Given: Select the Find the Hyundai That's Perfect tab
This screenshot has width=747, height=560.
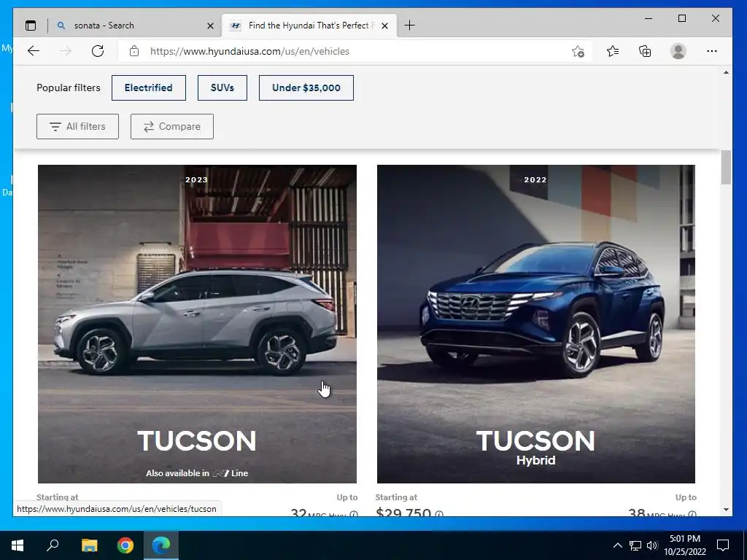Looking at the screenshot, I should [309, 26].
